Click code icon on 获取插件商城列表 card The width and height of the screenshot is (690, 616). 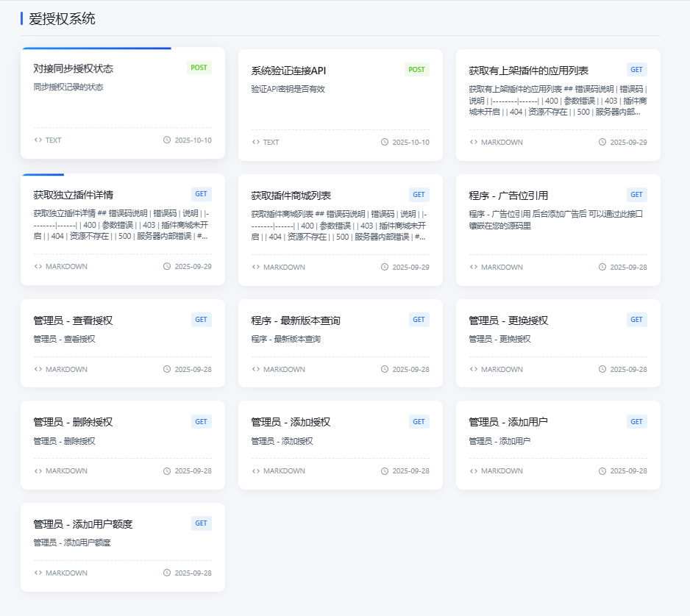pyautogui.click(x=255, y=267)
